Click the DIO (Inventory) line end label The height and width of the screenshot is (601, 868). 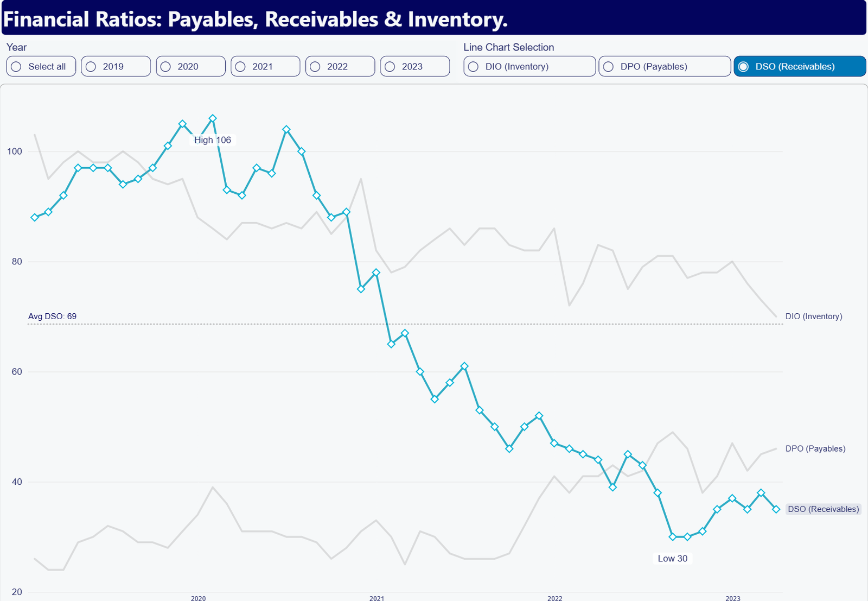pos(814,316)
